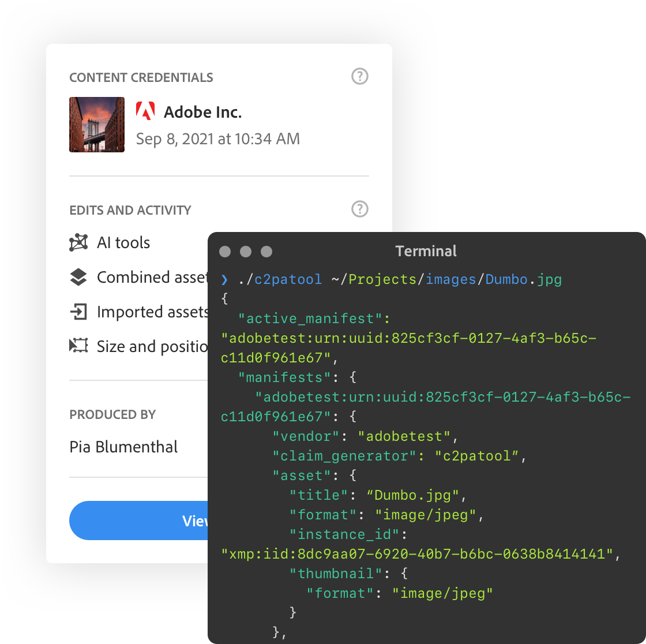The image size is (646, 644).
Task: Click the Content Credentials help icon
Action: tap(360, 76)
